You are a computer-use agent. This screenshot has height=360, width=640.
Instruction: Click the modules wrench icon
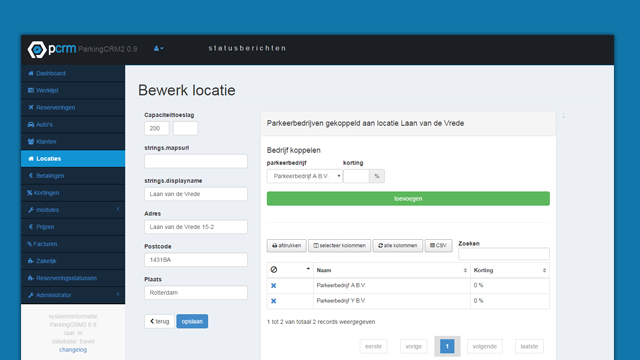click(31, 210)
